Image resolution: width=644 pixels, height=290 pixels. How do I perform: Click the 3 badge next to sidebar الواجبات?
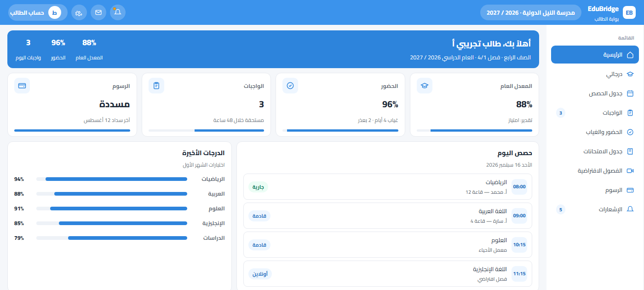tap(560, 113)
